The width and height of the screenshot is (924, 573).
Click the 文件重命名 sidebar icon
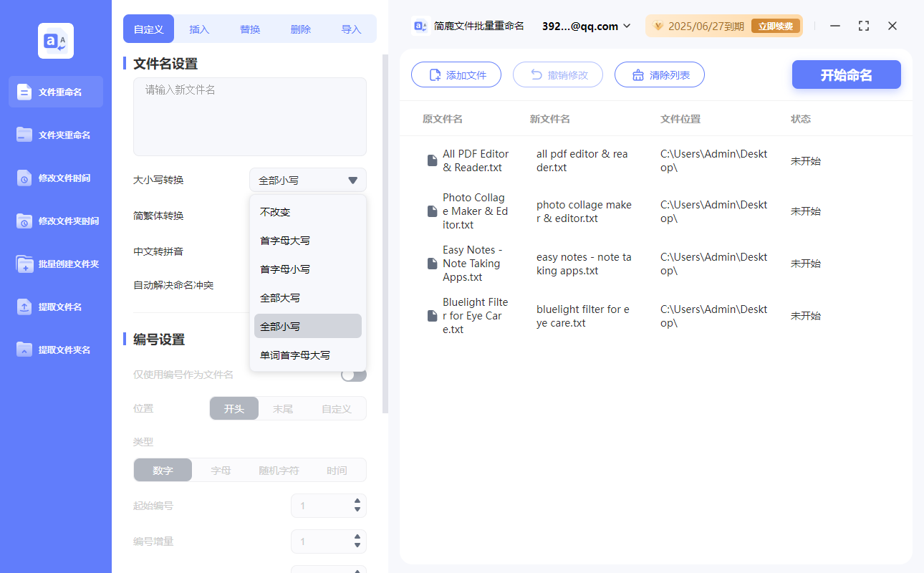pyautogui.click(x=25, y=92)
